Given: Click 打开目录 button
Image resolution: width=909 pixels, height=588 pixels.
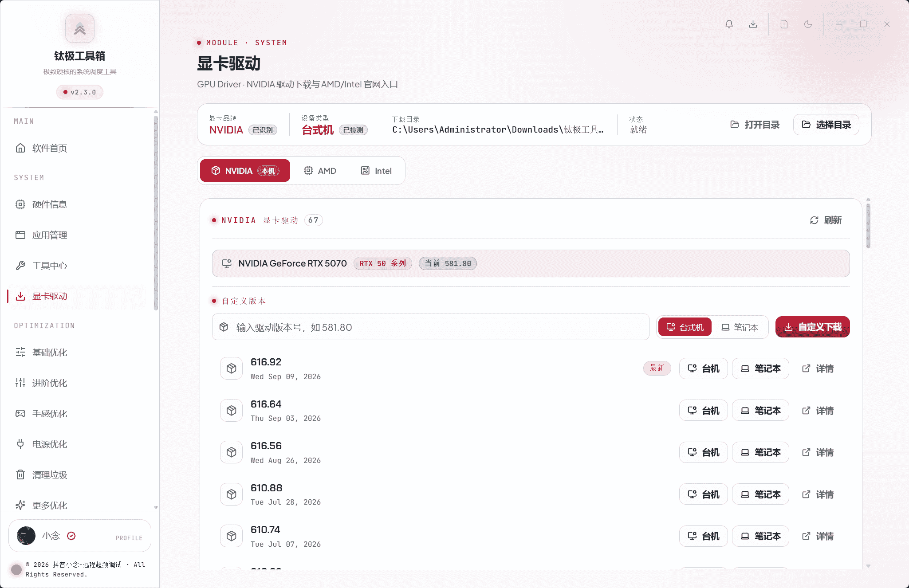Looking at the screenshot, I should tap(755, 125).
